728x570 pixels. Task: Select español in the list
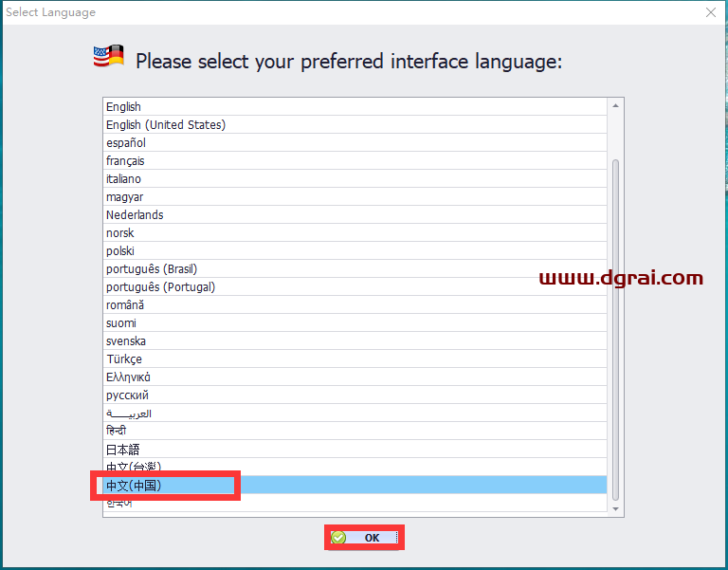126,143
